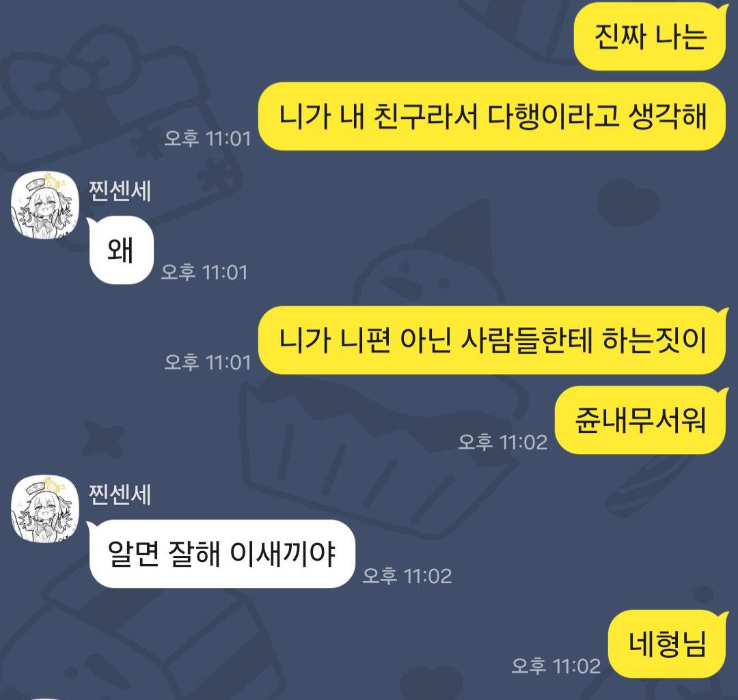Screen dimensions: 738x700
Task: Tap the heart doodle on chat wallpaper
Action: pos(628,201)
